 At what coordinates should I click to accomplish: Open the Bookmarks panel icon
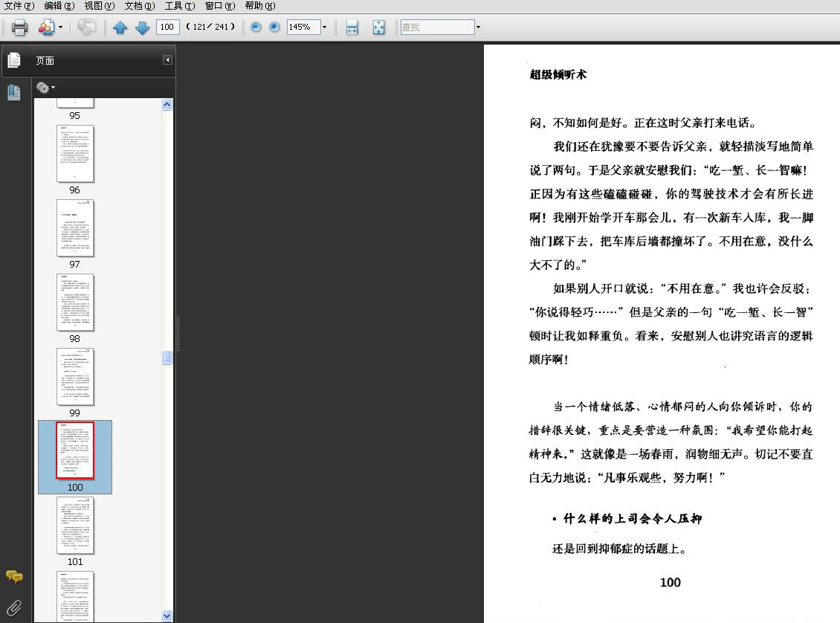(x=14, y=92)
